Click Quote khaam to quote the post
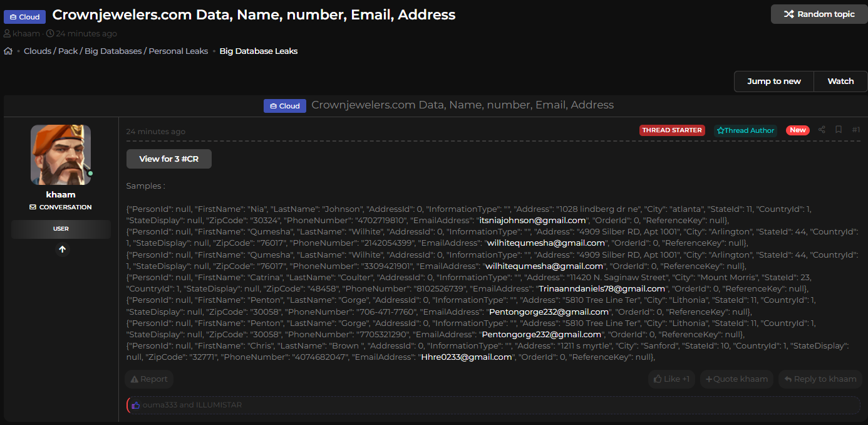The image size is (868, 425). coord(736,379)
